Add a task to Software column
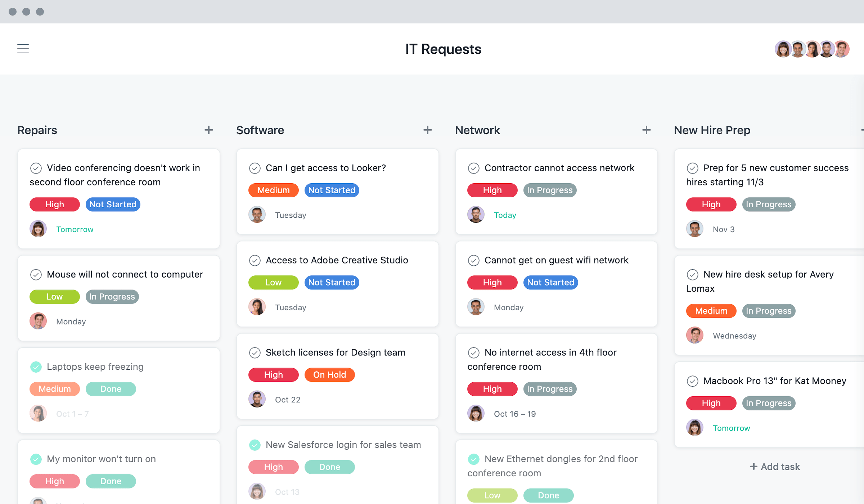Image resolution: width=864 pixels, height=504 pixels. click(428, 130)
